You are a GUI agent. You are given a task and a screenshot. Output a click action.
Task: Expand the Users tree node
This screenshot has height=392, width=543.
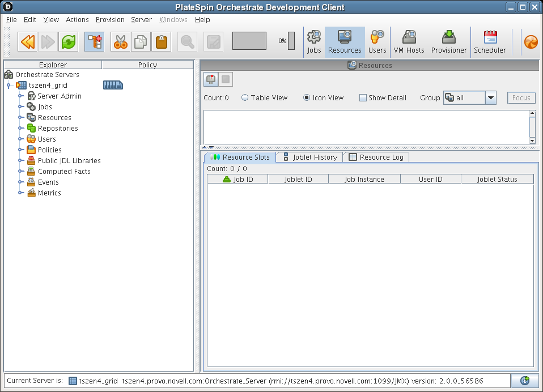click(21, 139)
